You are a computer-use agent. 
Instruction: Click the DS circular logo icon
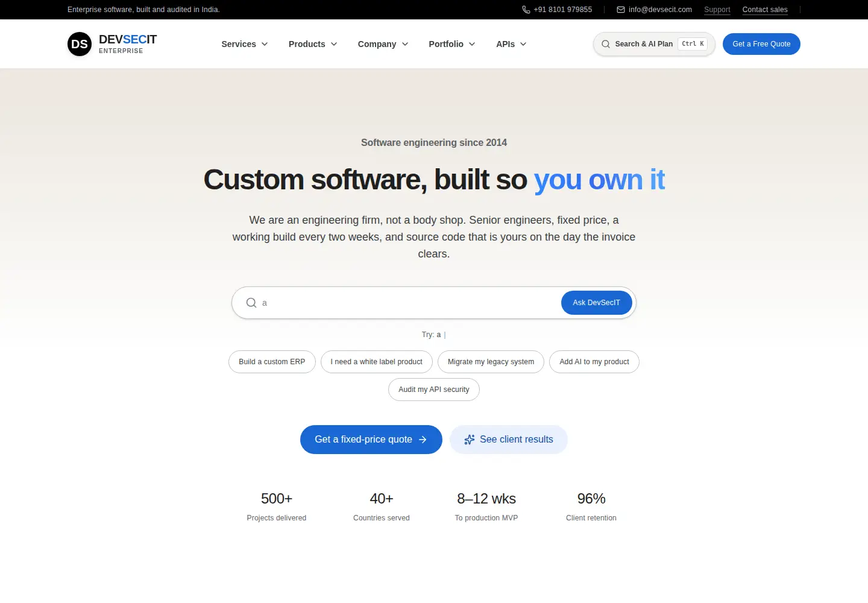tap(80, 44)
